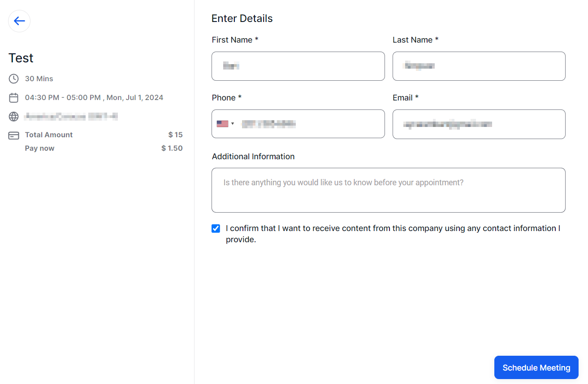Focus the Last Name input field
This screenshot has width=588, height=384.
[x=479, y=66]
